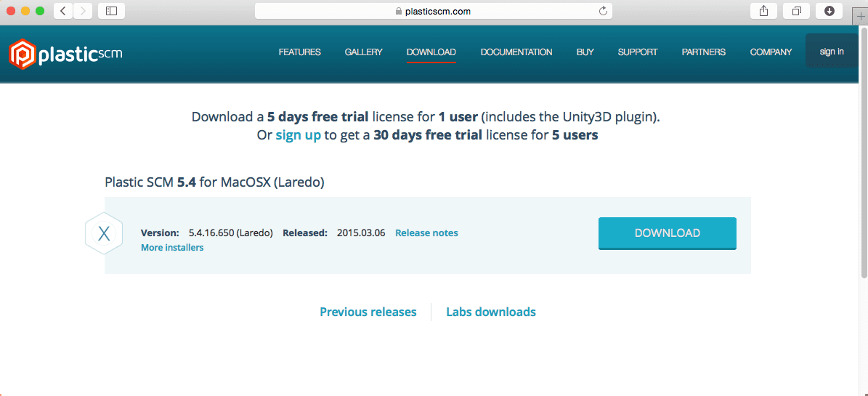This screenshot has height=396, width=868.
Task: Click the red close window button
Action: 10,10
